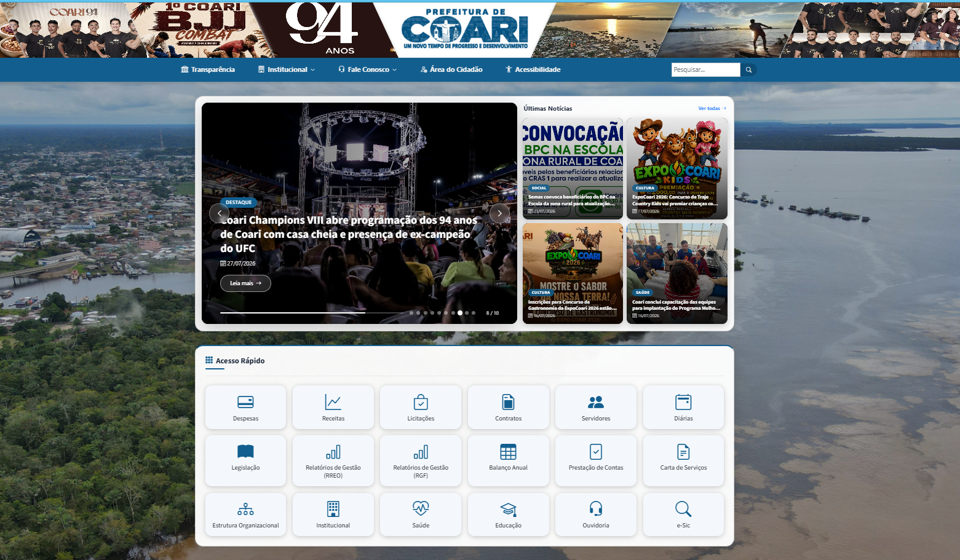
Task: Open the Transparência menu item
Action: pyautogui.click(x=208, y=69)
